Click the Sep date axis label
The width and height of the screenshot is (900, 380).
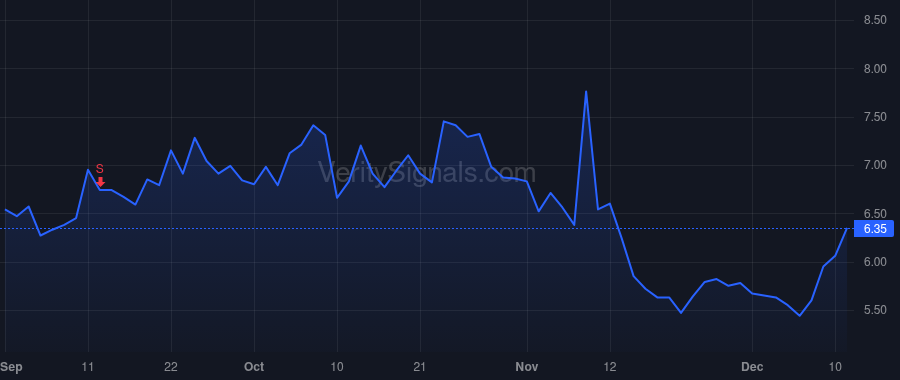point(11,367)
